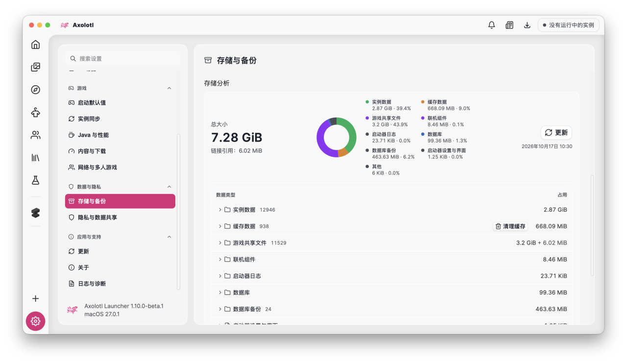Open the Home icon in sidebar

pos(35,45)
